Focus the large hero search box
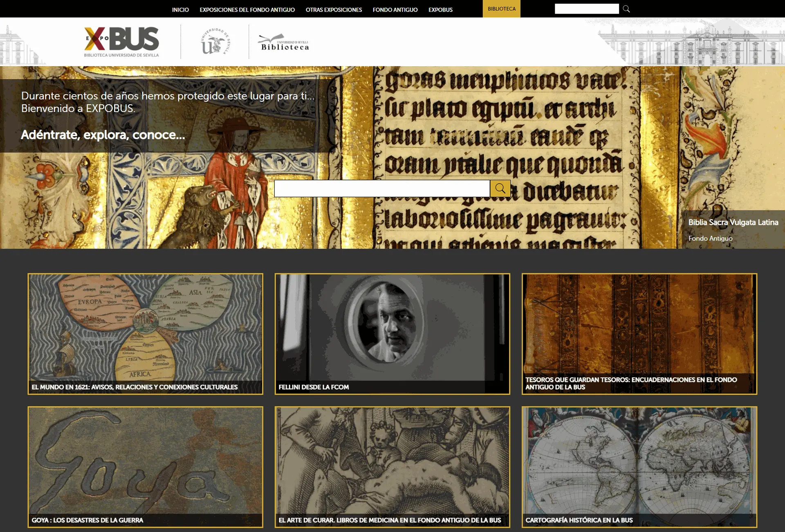The image size is (785, 532). click(x=382, y=189)
